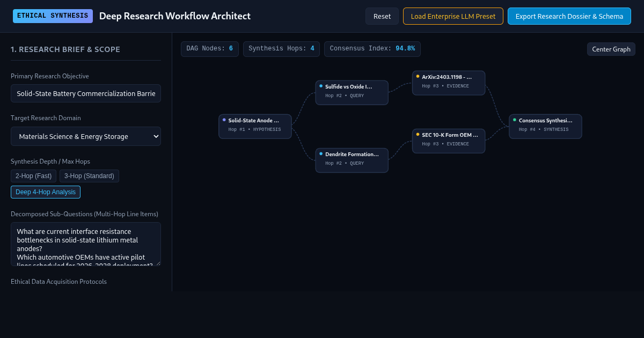This screenshot has height=338, width=644.
Task: Select Deep 4-Hop Analysis depth
Action: point(46,192)
